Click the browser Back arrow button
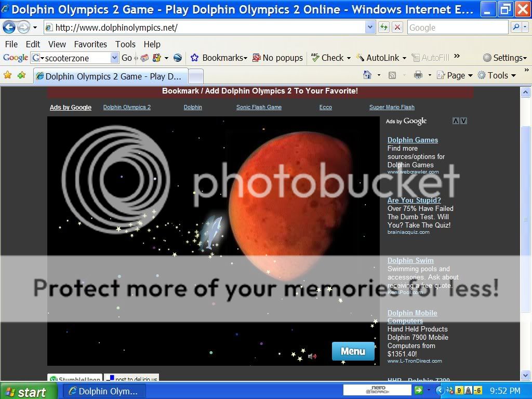532x399 pixels. point(9,28)
